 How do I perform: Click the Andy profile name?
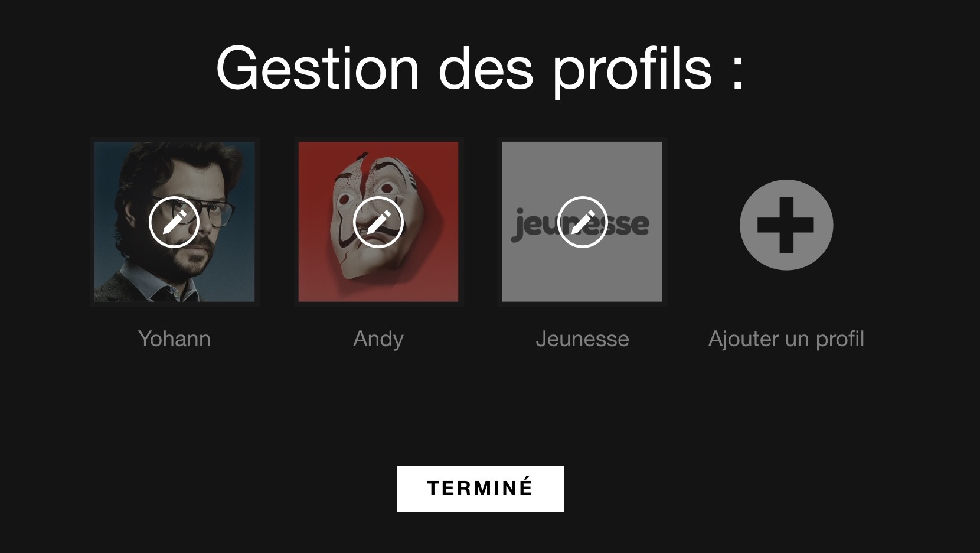coord(378,339)
